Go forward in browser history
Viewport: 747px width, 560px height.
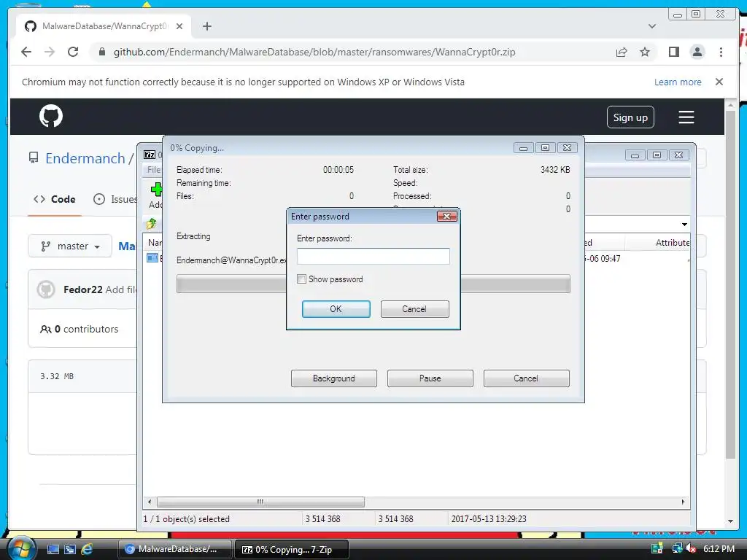pyautogui.click(x=50, y=52)
